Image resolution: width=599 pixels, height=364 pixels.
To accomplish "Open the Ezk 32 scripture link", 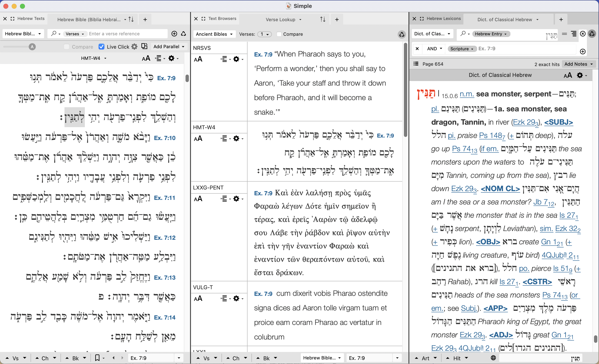I will tap(567, 229).
